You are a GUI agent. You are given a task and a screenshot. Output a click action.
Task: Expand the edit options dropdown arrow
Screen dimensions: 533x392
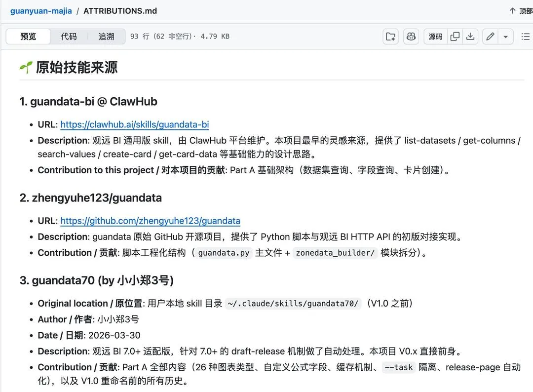coord(506,37)
